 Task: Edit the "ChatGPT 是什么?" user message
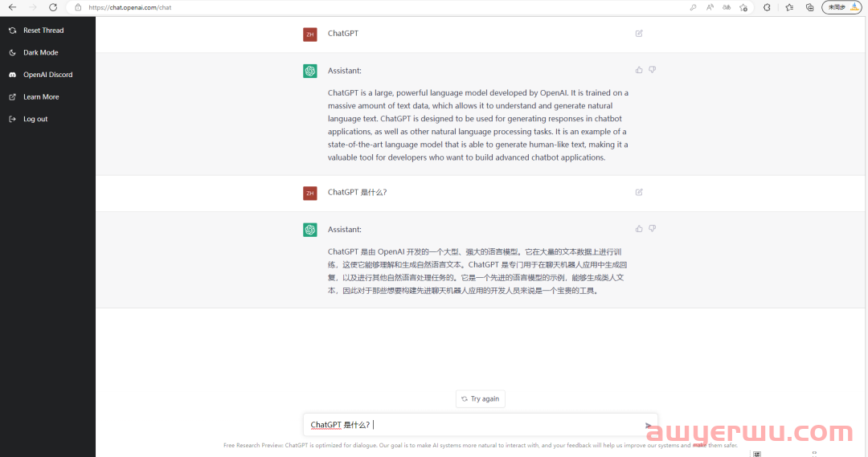[639, 192]
